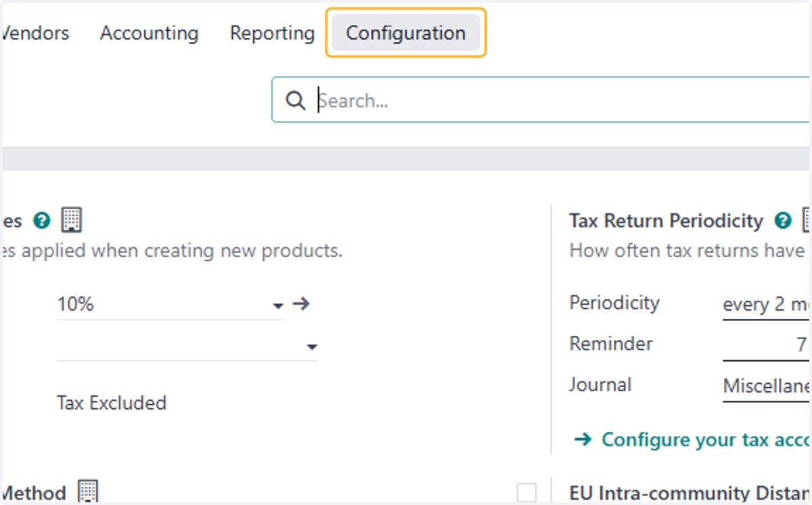Click the magnifier search icon
812x505 pixels.
[295, 101]
